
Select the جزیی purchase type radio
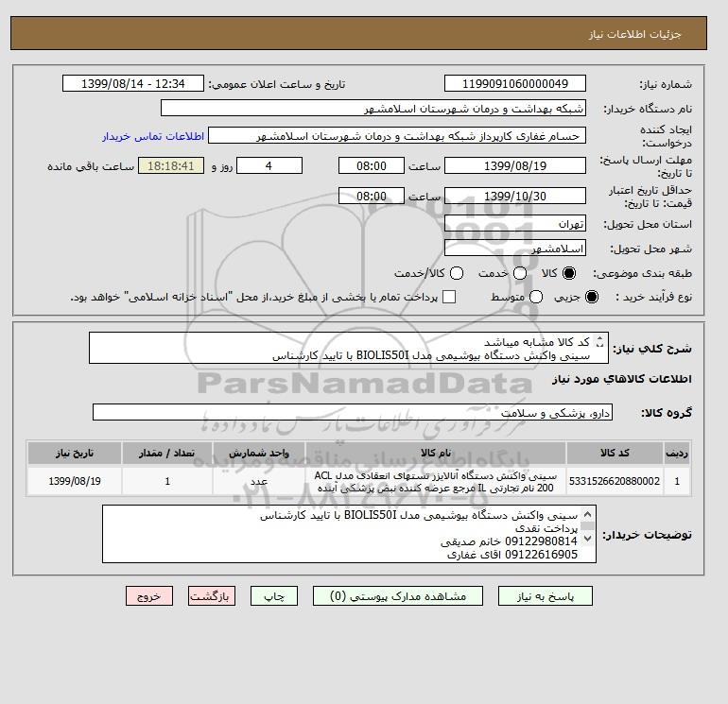point(592,297)
